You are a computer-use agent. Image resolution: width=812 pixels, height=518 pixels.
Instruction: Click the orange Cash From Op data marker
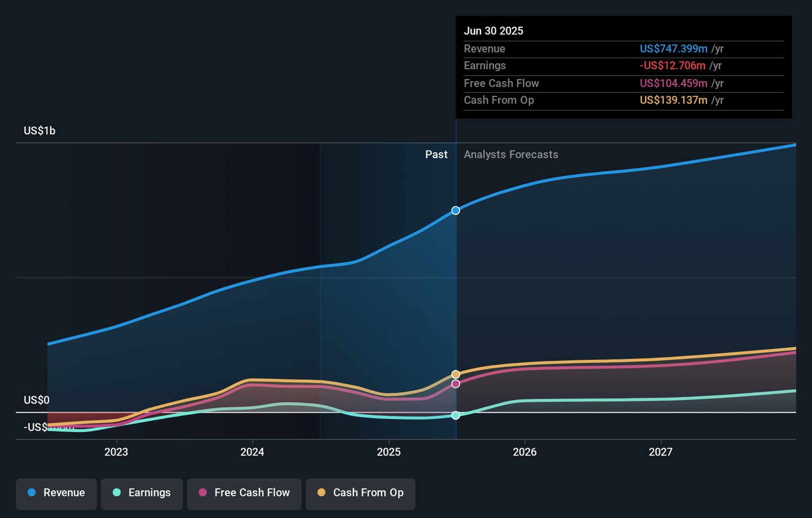[x=456, y=374]
